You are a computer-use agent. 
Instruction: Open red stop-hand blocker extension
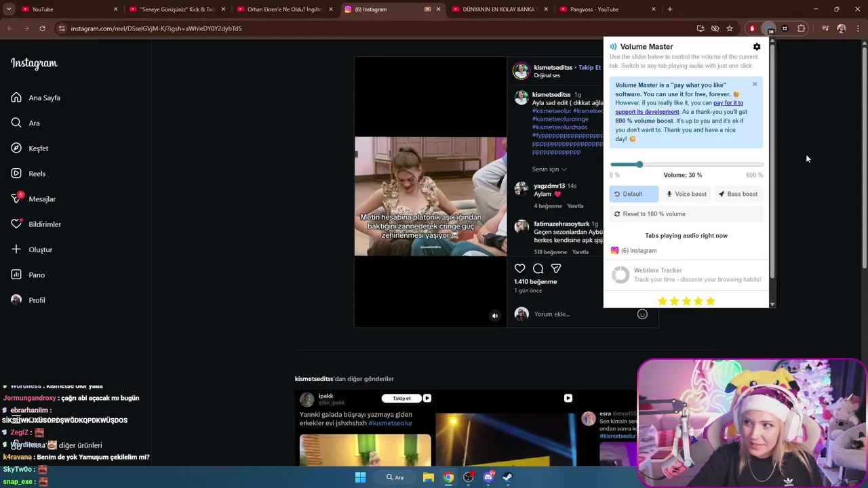click(752, 28)
